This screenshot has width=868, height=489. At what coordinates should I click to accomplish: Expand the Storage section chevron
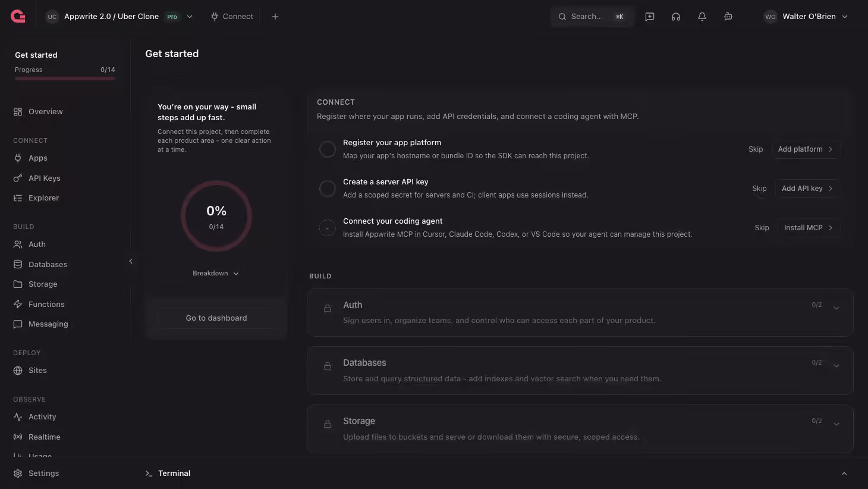click(x=836, y=424)
